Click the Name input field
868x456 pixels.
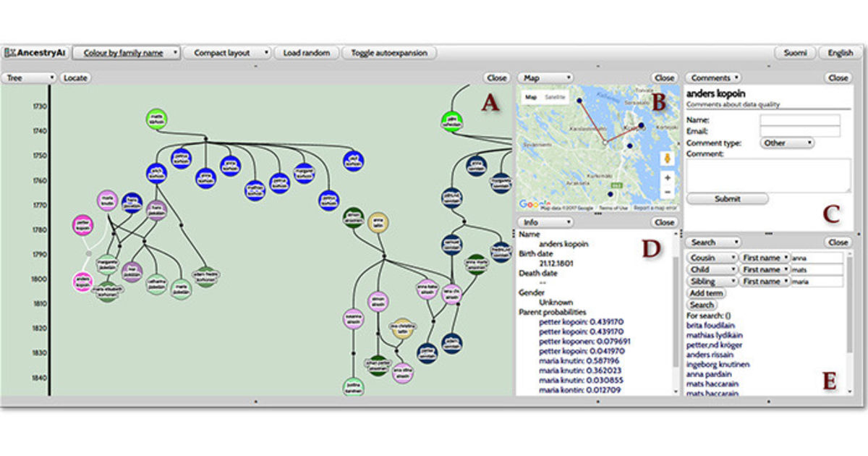(800, 119)
